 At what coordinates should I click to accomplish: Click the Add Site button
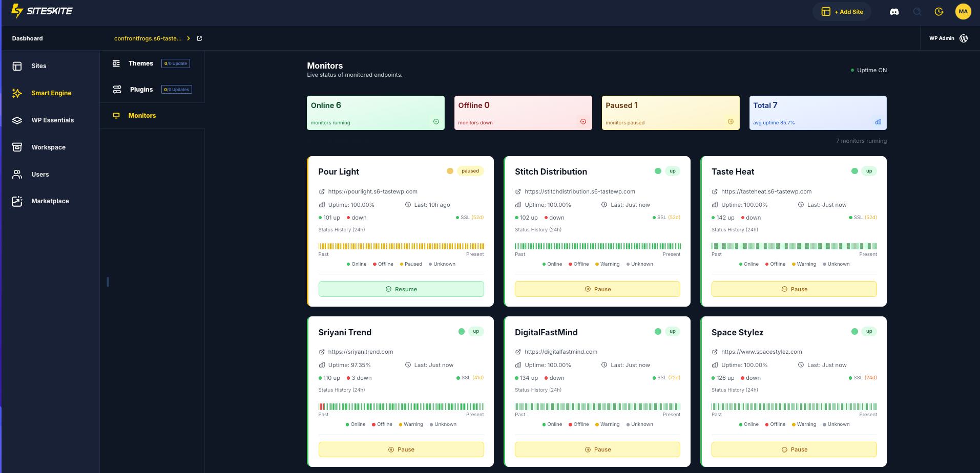842,12
